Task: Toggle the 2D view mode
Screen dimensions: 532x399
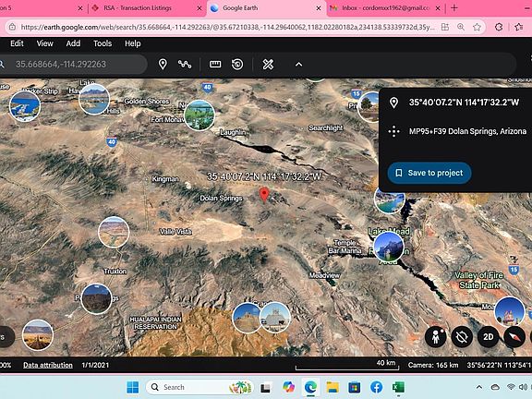Action: [488, 337]
